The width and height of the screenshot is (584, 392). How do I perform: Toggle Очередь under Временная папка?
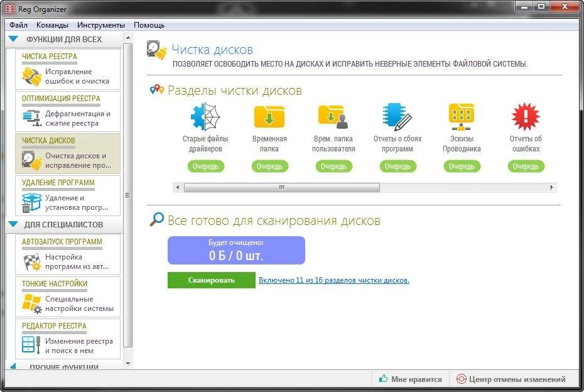coord(269,166)
